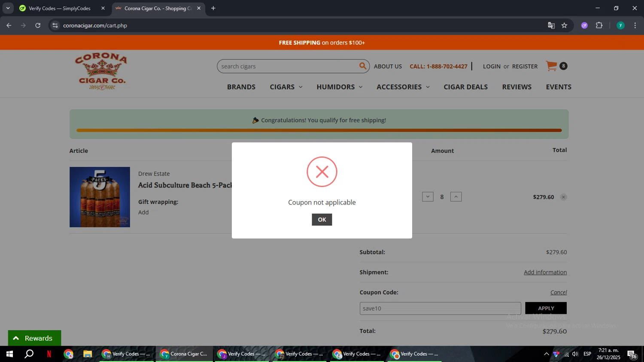Switch to the Verify Codes SimplyCodes tab
The width and height of the screenshot is (644, 362).
click(x=60, y=8)
